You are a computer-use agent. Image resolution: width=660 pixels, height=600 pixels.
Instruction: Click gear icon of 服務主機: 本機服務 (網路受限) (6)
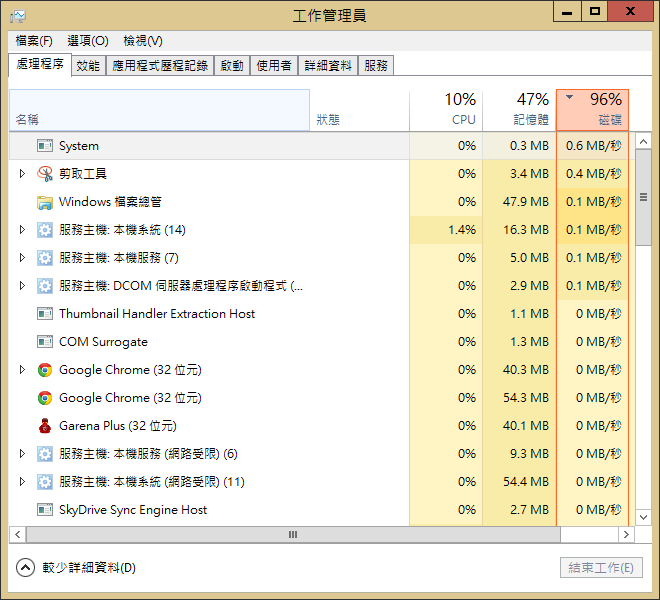tap(45, 454)
